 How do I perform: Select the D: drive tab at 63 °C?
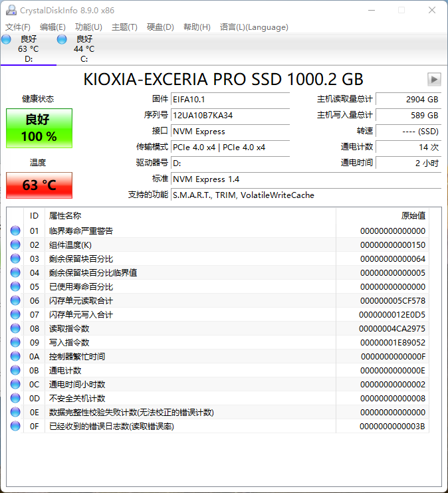29,49
